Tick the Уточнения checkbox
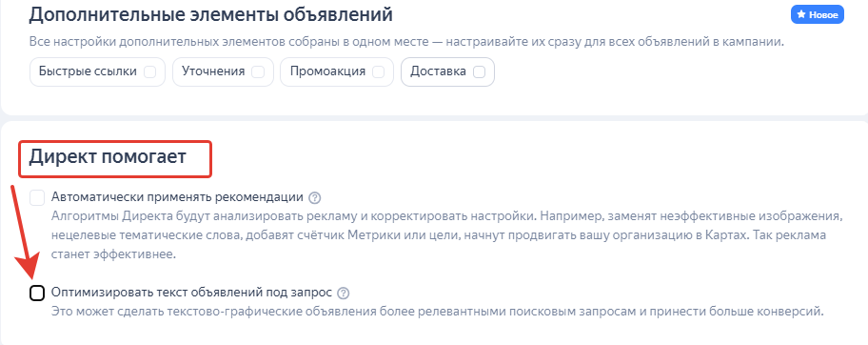Image resolution: width=868 pixels, height=345 pixels. tap(258, 72)
